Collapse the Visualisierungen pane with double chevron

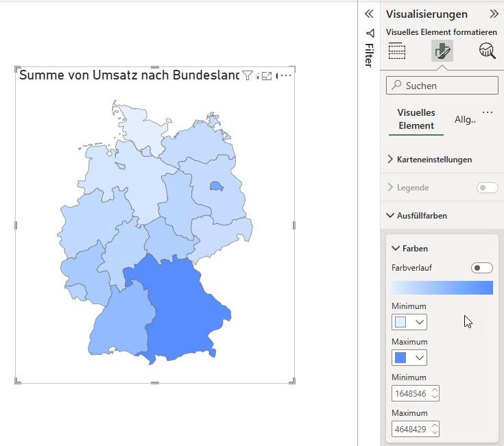494,14
